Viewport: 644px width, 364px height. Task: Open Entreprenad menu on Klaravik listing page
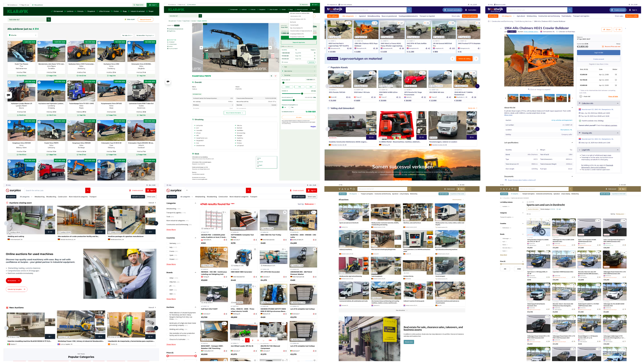pos(57,11)
